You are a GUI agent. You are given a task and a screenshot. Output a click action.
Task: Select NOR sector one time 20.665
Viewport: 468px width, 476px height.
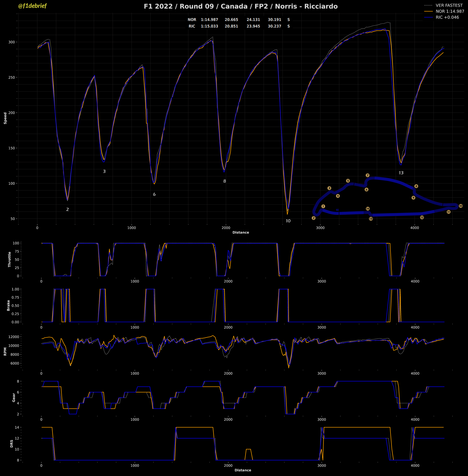tap(231, 20)
